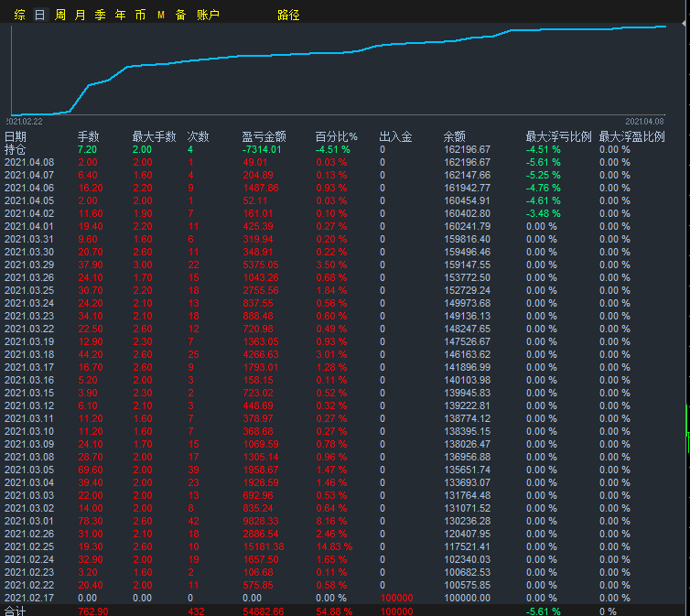
Task: Switch to the 账户 account tab
Action: (208, 15)
